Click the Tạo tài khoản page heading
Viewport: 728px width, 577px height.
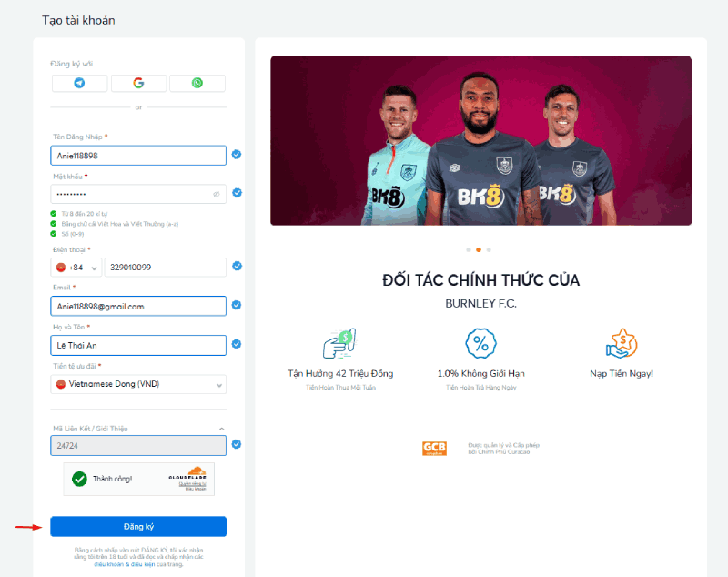click(x=78, y=20)
